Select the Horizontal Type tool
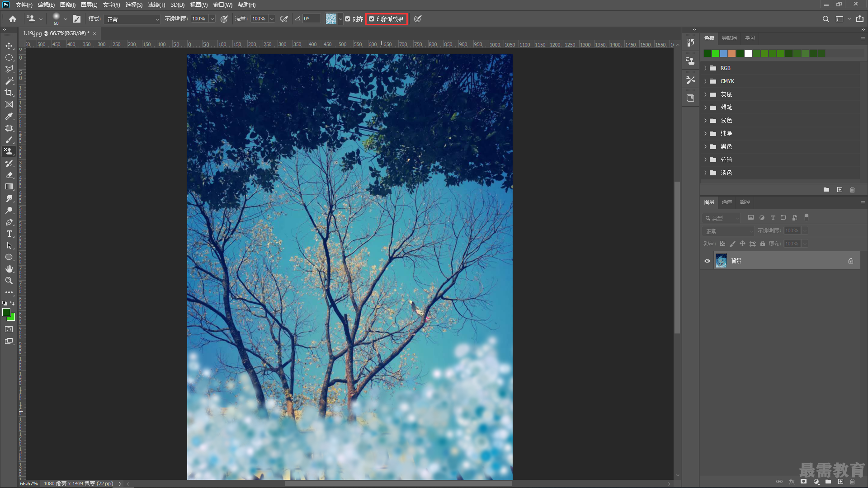 click(9, 234)
